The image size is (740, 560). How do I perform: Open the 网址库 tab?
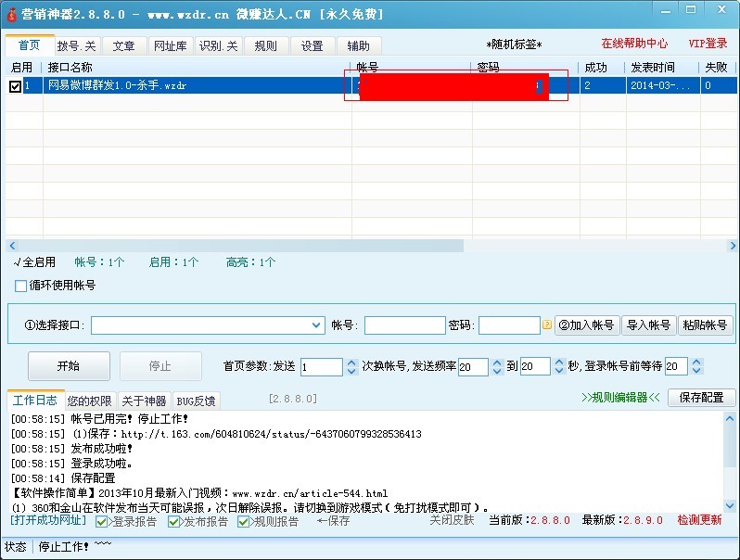(x=171, y=45)
